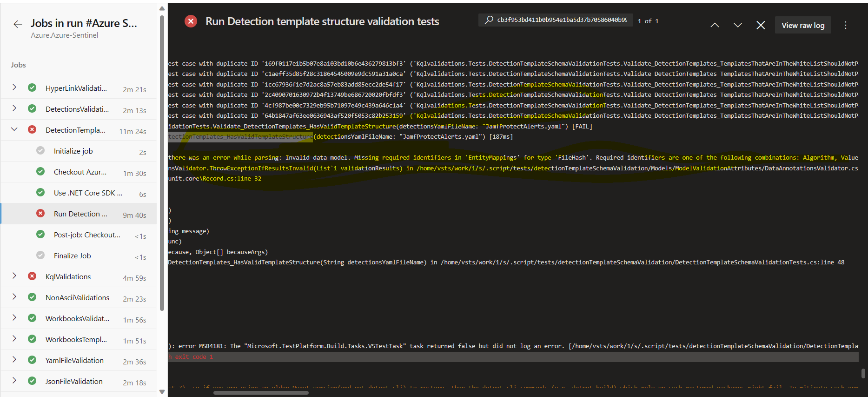Open the Finalize Job step

pyautogui.click(x=79, y=256)
